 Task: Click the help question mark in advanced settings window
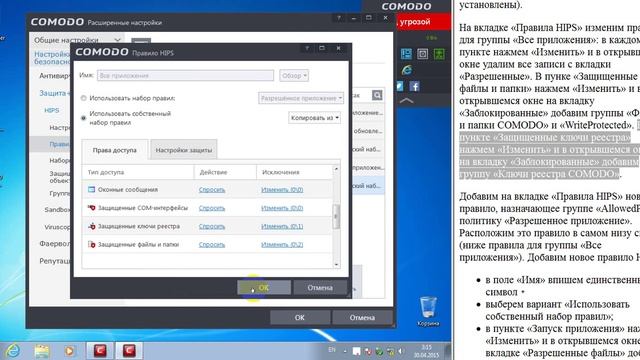[338, 18]
